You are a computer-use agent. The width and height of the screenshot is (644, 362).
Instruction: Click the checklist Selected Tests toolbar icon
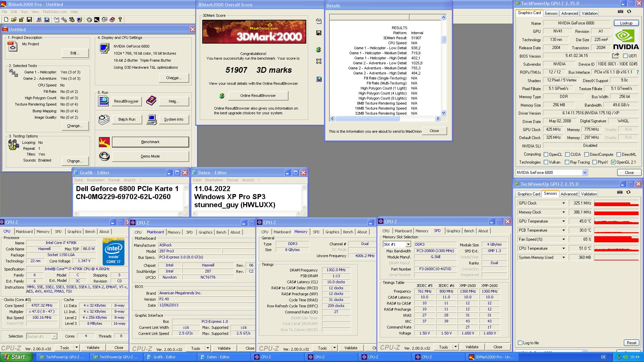(x=64, y=20)
